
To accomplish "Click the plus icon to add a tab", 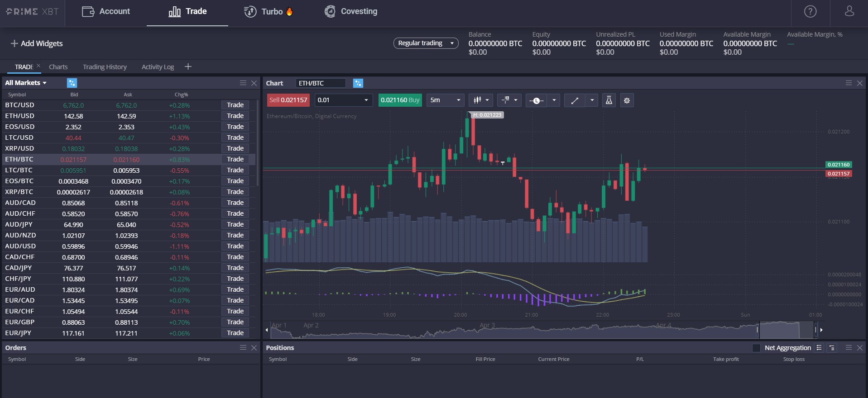I will 188,66.
